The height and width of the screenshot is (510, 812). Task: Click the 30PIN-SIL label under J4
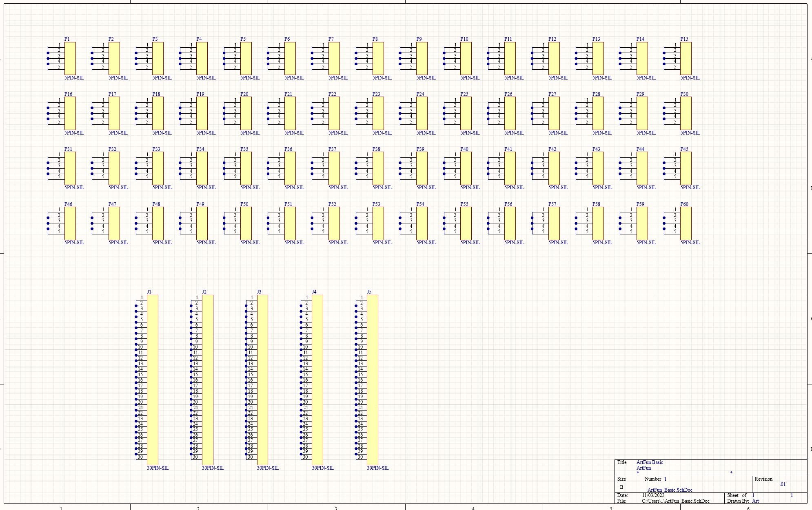(323, 468)
